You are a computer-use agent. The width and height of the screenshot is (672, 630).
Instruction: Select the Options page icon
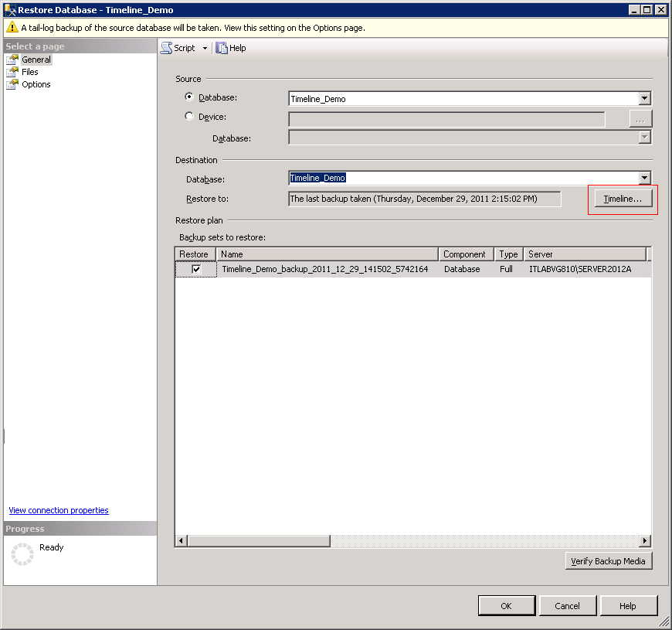click(12, 84)
